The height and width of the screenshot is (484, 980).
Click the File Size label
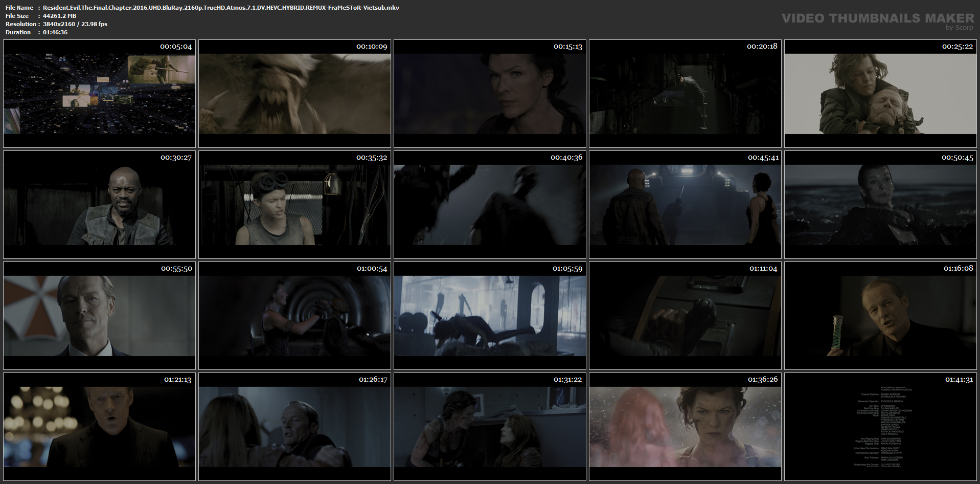pos(17,16)
